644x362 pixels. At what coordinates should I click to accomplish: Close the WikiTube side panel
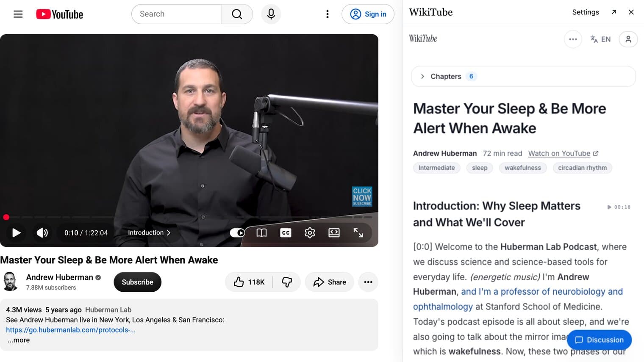coord(631,12)
